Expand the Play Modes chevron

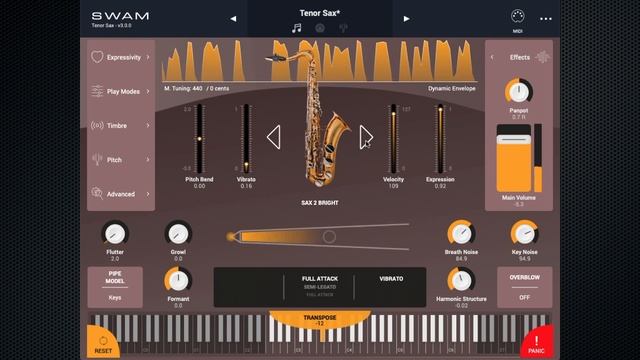point(148,91)
